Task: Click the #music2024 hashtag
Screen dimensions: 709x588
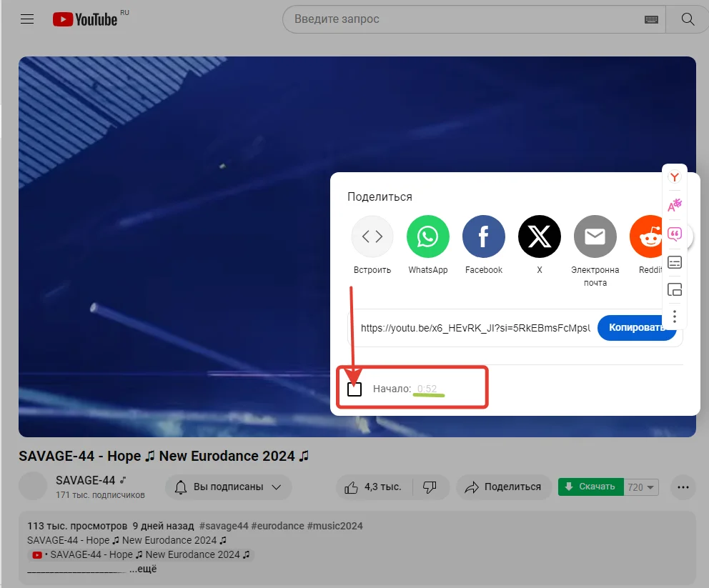Action: point(334,526)
